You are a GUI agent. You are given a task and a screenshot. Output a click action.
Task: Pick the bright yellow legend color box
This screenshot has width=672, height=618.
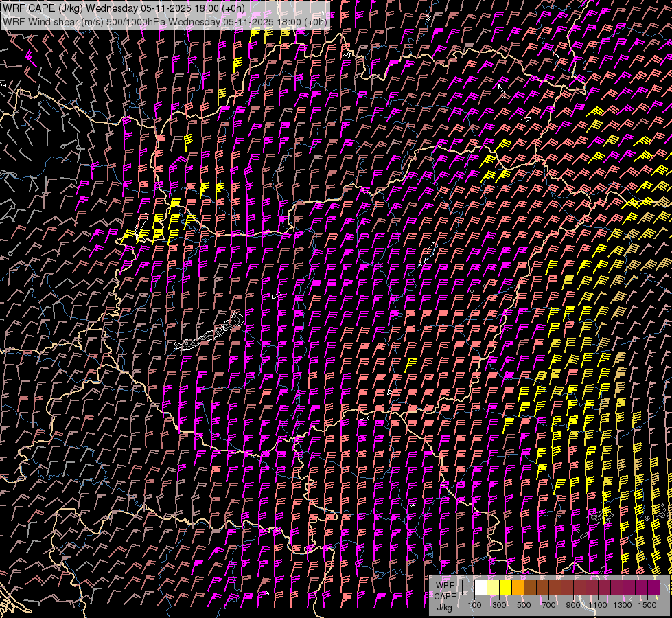[505, 588]
